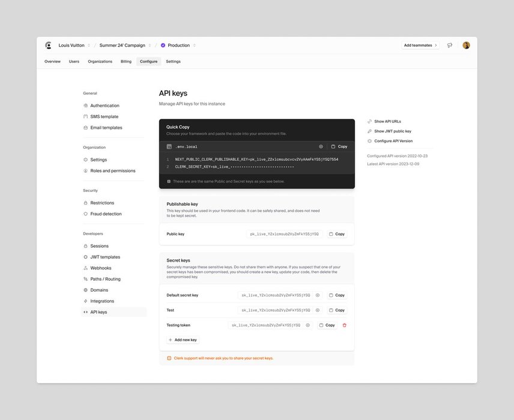514x420 pixels.
Task: Open SMS template in the sidebar
Action: point(104,116)
